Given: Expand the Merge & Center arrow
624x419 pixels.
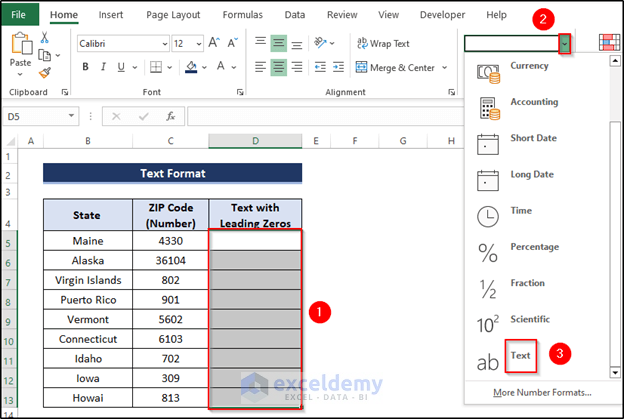Looking at the screenshot, I should pos(445,68).
